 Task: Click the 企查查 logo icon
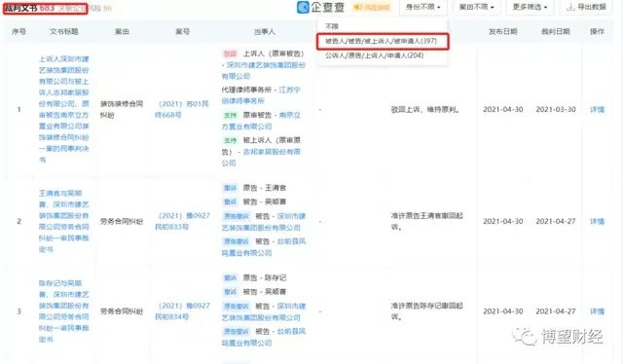pos(303,7)
